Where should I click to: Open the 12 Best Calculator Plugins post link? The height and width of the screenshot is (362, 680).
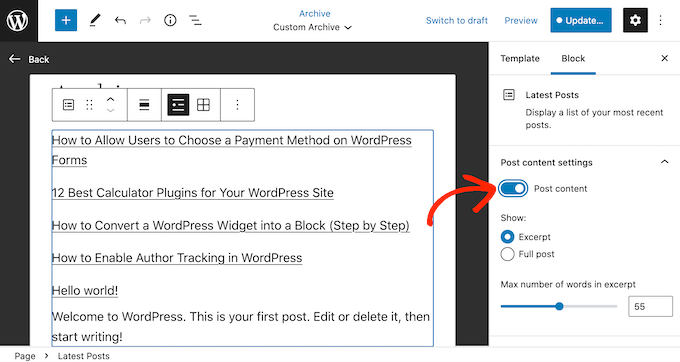click(x=193, y=193)
